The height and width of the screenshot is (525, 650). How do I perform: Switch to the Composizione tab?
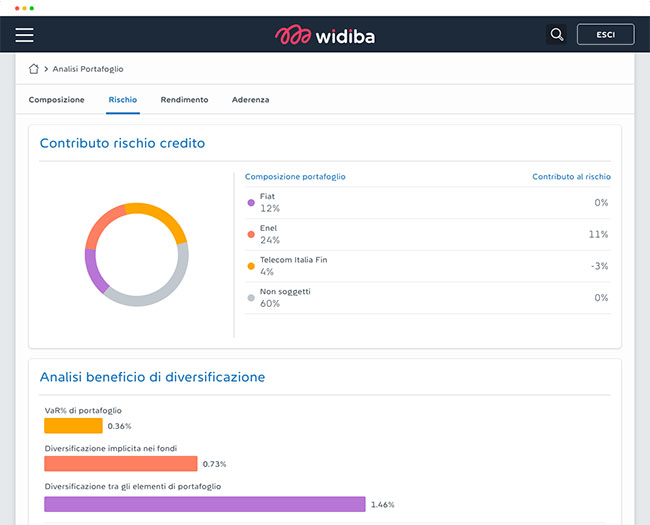56,100
